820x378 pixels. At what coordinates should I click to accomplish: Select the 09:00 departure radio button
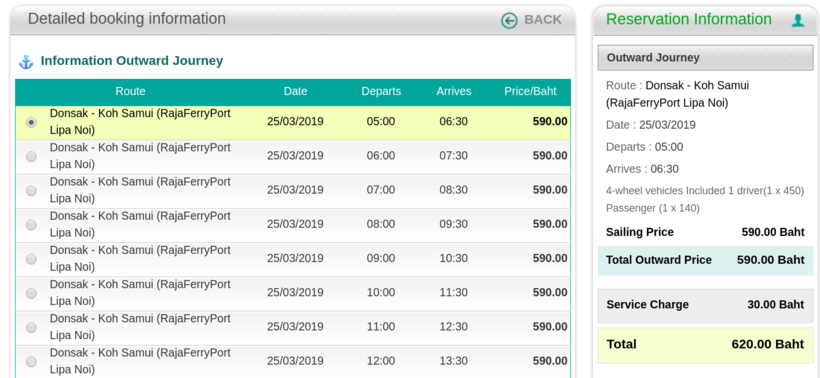click(x=31, y=259)
